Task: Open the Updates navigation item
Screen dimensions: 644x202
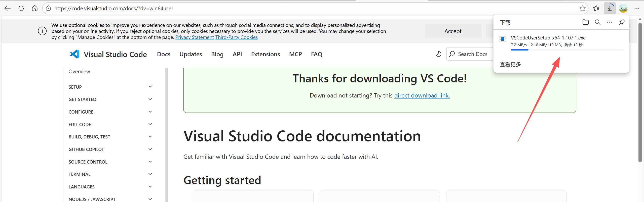Action: point(191,54)
